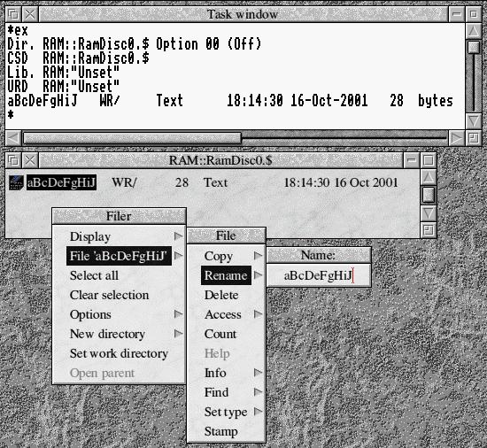The width and height of the screenshot is (487, 448).
Task: Select Clear selection menu entry
Action: point(109,295)
